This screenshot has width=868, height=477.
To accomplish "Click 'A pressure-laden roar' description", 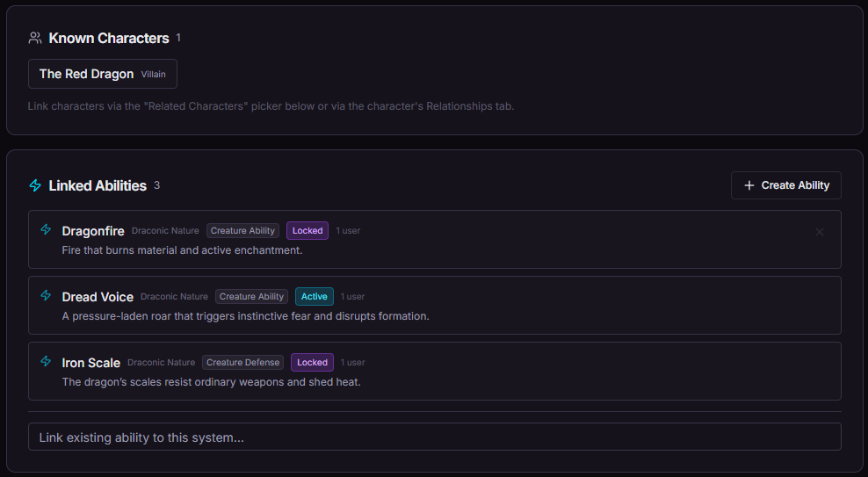I will point(245,316).
